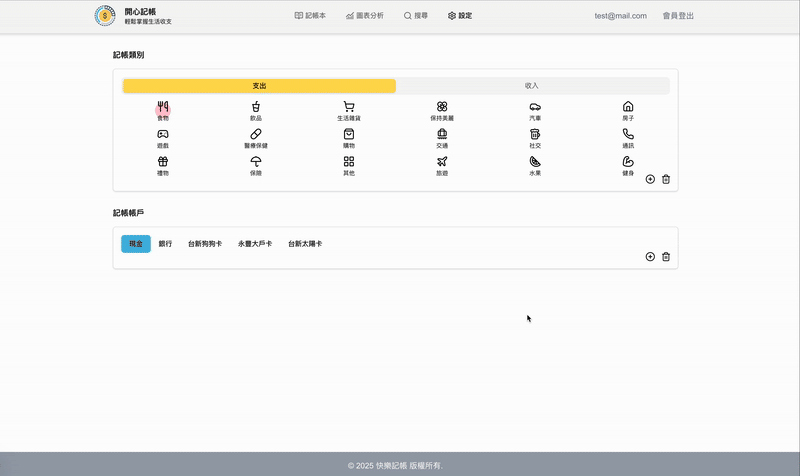The image size is (800, 476).
Task: Pick the 旅遊 airplane category icon
Action: click(x=442, y=162)
